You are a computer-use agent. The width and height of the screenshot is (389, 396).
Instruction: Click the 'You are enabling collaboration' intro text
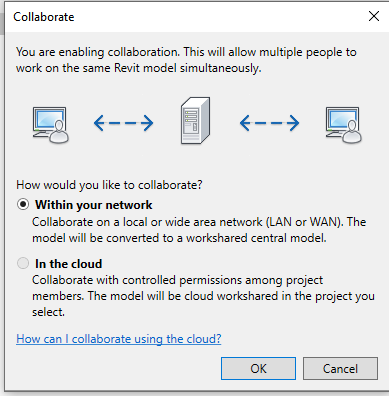(x=186, y=60)
